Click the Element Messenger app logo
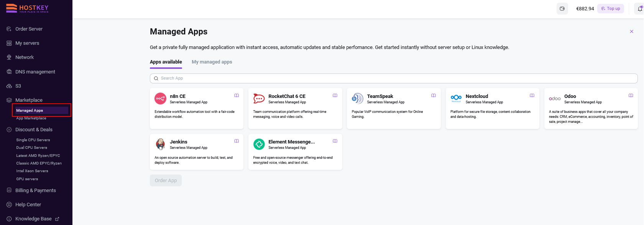Screen dimensions: 644x225 tap(259, 144)
